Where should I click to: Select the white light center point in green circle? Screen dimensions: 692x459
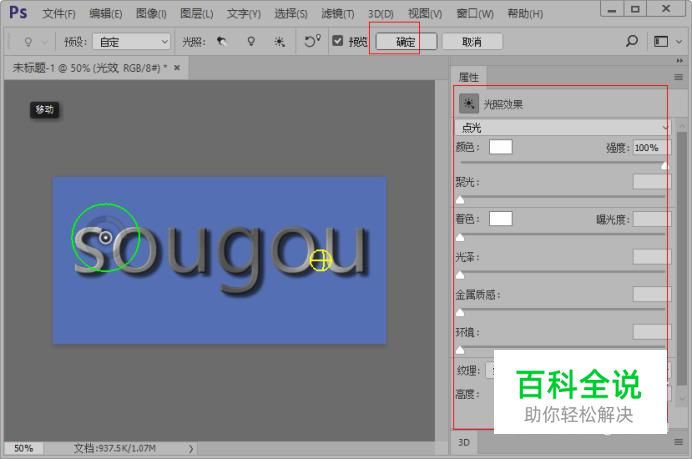[105, 237]
